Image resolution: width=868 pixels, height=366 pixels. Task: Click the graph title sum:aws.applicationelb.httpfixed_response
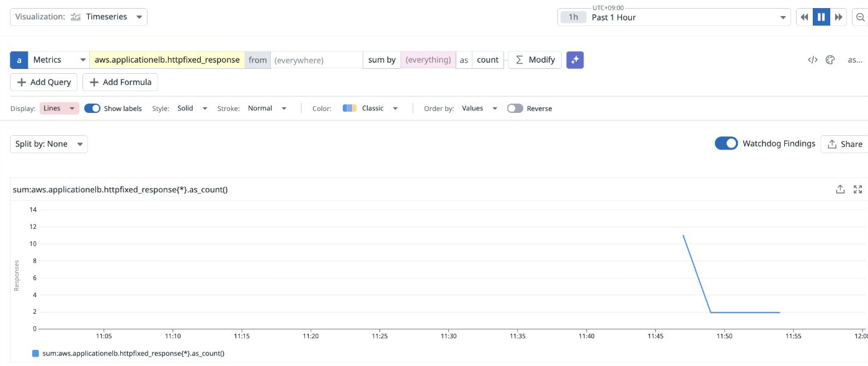(x=120, y=189)
